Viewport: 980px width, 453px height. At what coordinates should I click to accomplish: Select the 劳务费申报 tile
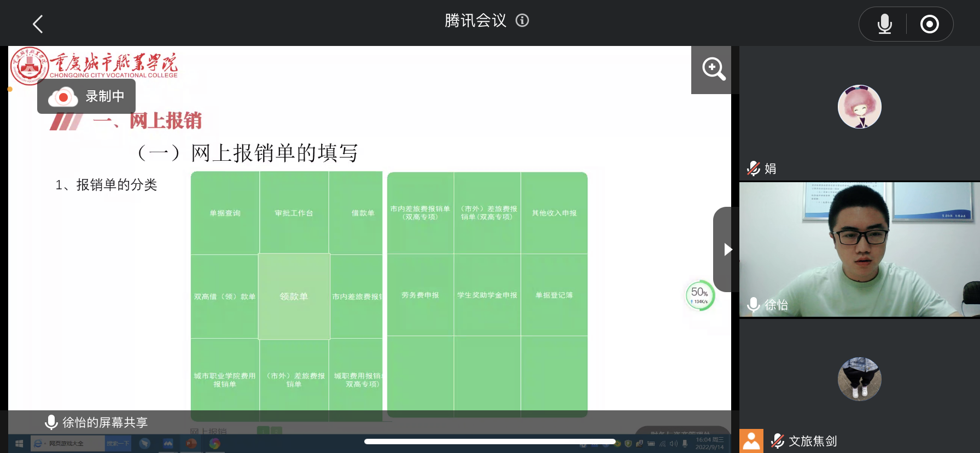pyautogui.click(x=420, y=295)
